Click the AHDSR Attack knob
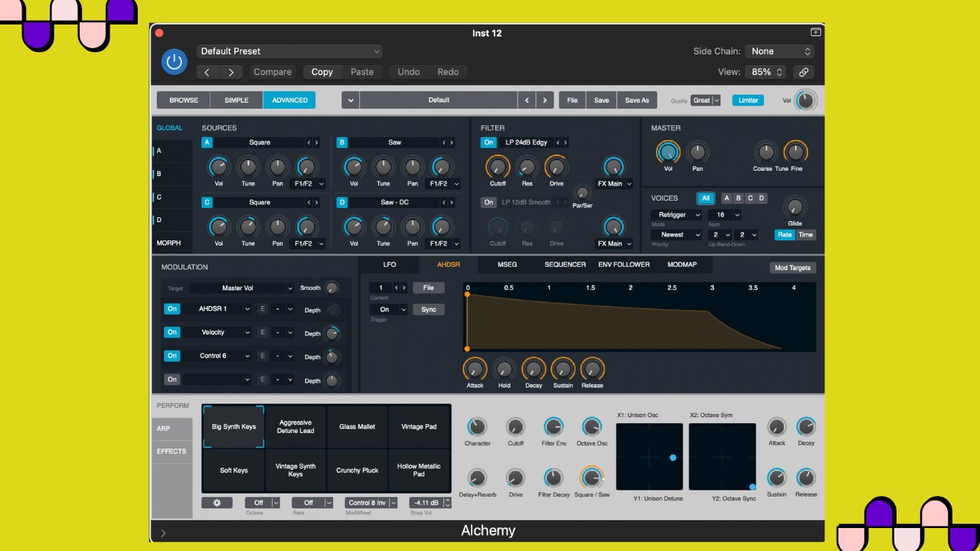980x551 pixels. (x=475, y=369)
